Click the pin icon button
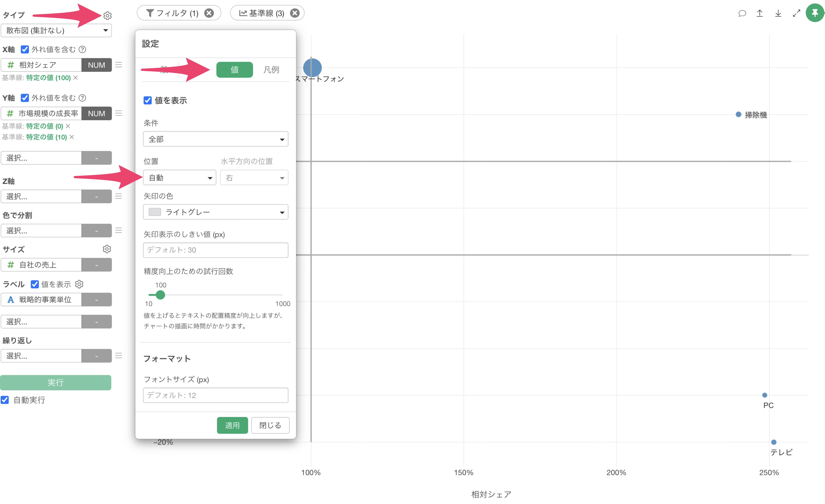This screenshot has height=504, width=825. [x=815, y=13]
